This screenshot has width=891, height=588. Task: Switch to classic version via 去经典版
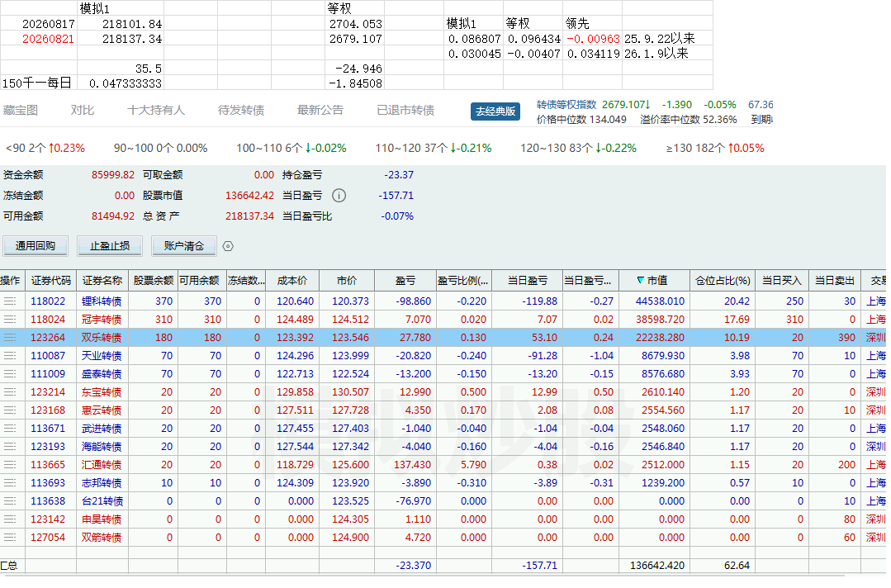click(495, 111)
